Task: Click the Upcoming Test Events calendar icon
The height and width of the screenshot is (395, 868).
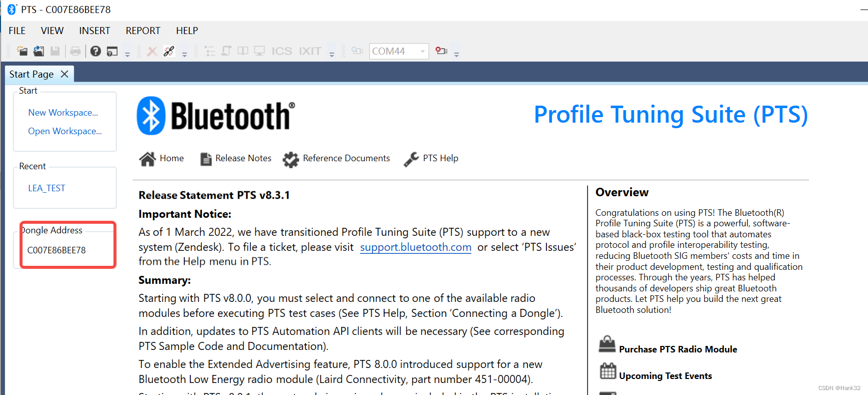Action: [608, 371]
